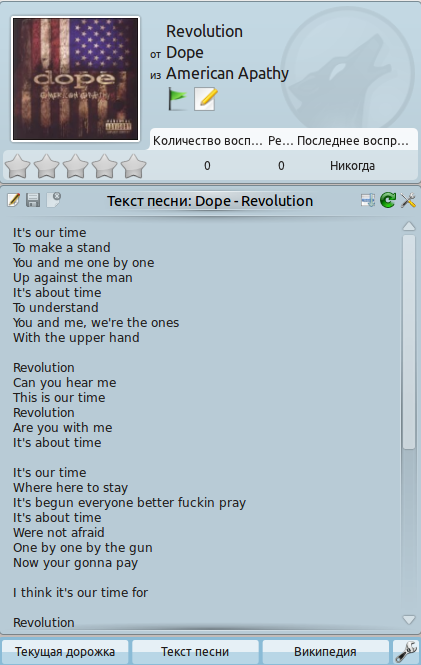Rate the track one star
This screenshot has width=421, height=665.
coord(17,166)
